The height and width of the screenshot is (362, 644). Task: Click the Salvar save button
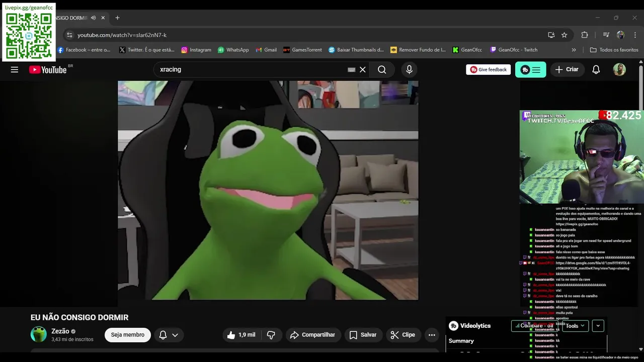[363, 335]
